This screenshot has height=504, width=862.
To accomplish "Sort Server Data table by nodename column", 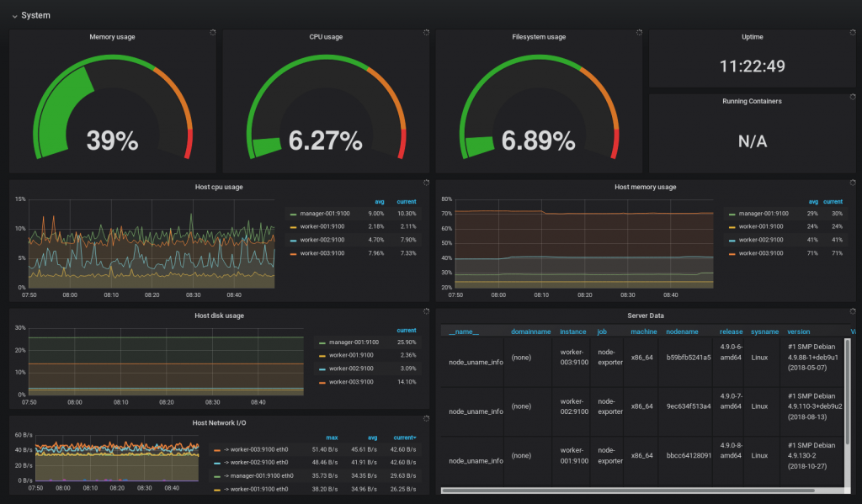I will (682, 332).
